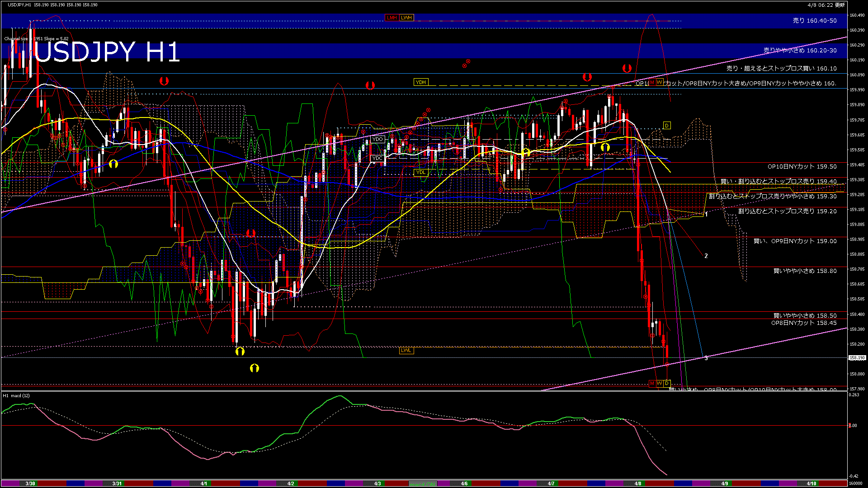Select the H1 macd (12) indicator label
The width and height of the screenshot is (868, 488).
17,396
